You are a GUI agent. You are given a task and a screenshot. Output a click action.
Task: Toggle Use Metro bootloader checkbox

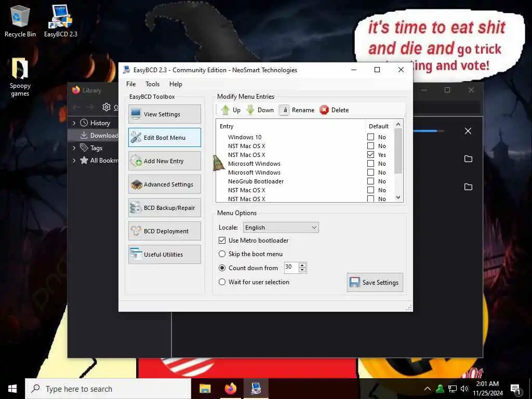(x=222, y=240)
